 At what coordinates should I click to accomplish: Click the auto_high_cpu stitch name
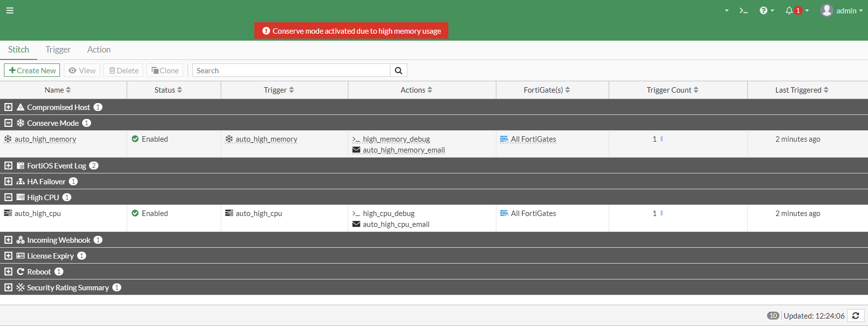coord(38,214)
